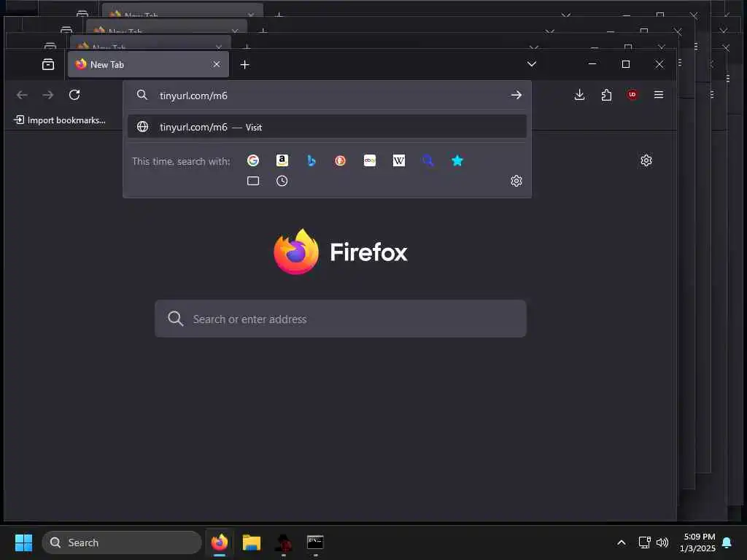Select the New Tab tab
The width and height of the screenshot is (747, 560).
[x=148, y=64]
